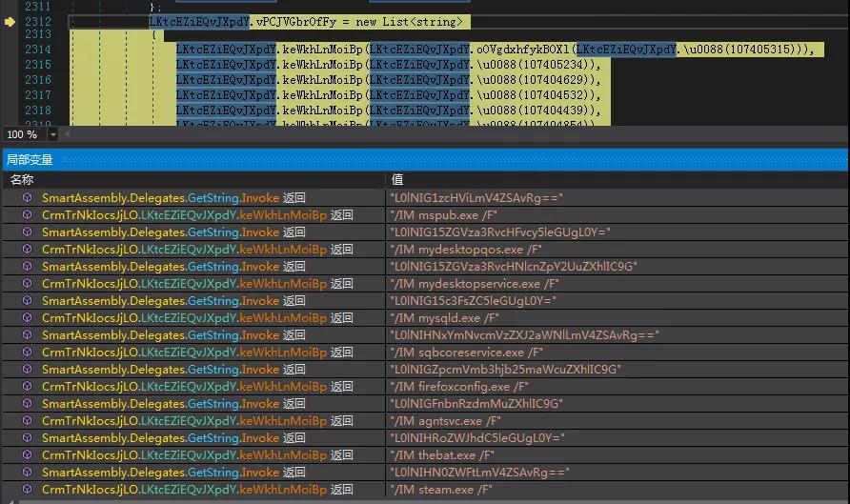Click the vPCJVGbrOfFy field in line 2312
The height and width of the screenshot is (504, 850).
[x=301, y=21]
